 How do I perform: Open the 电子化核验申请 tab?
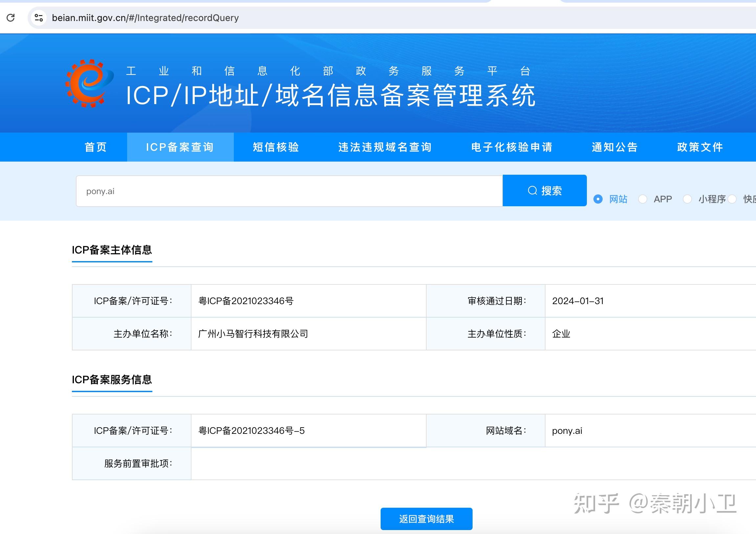(512, 147)
